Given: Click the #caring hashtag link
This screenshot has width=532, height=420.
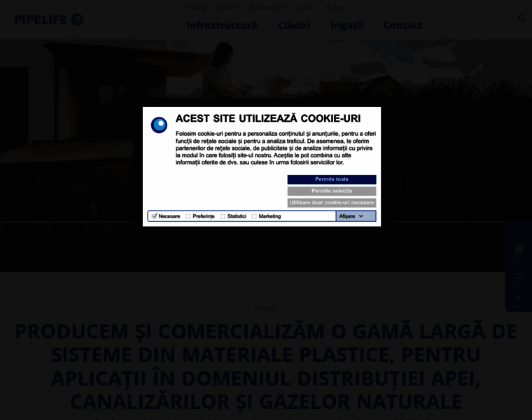Looking at the screenshot, I should click(x=196, y=8).
